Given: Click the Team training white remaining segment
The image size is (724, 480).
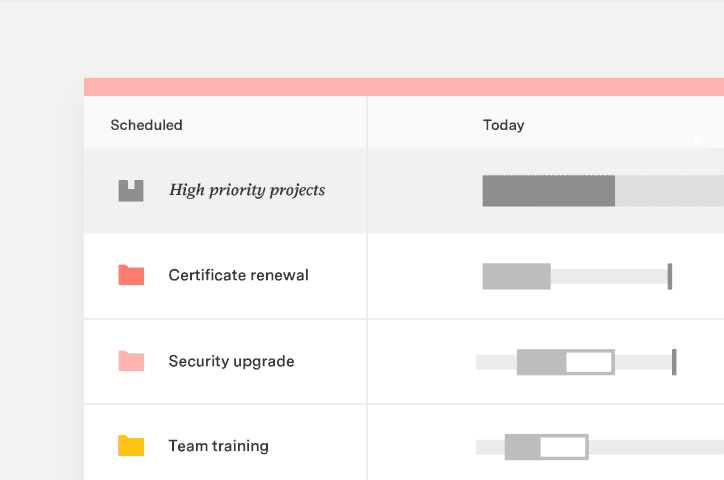Looking at the screenshot, I should pyautogui.click(x=563, y=447).
